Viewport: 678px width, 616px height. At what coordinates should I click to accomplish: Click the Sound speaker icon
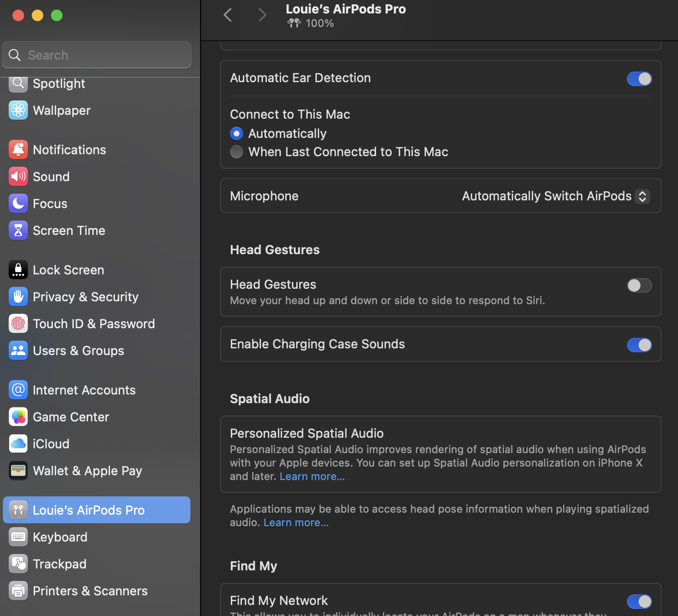pyautogui.click(x=18, y=177)
